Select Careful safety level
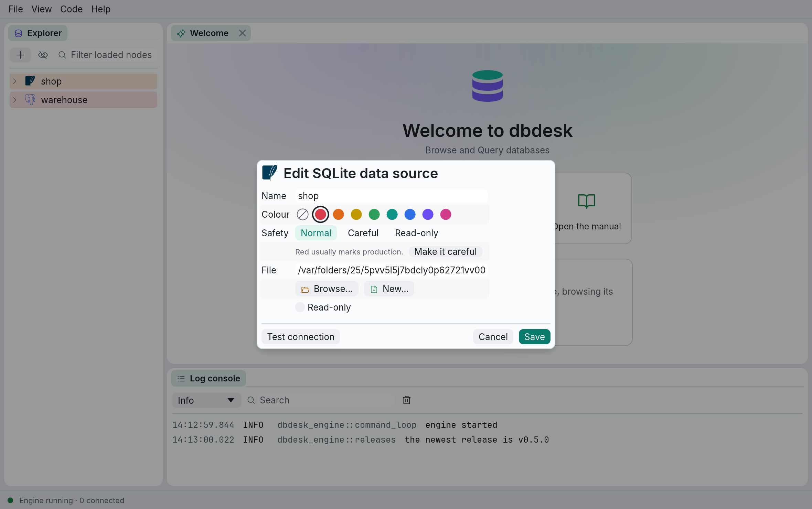This screenshot has height=509, width=812. point(363,233)
